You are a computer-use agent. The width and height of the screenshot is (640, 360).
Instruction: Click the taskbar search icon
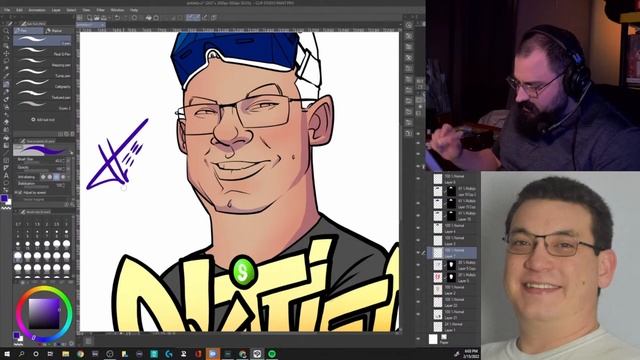click(x=21, y=354)
